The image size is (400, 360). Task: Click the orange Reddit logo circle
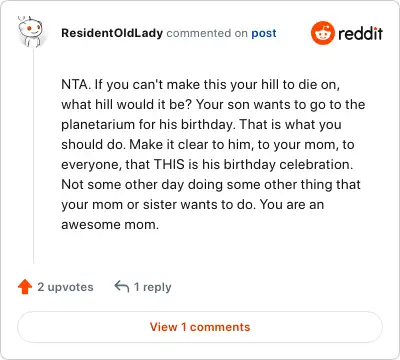pyautogui.click(x=322, y=33)
